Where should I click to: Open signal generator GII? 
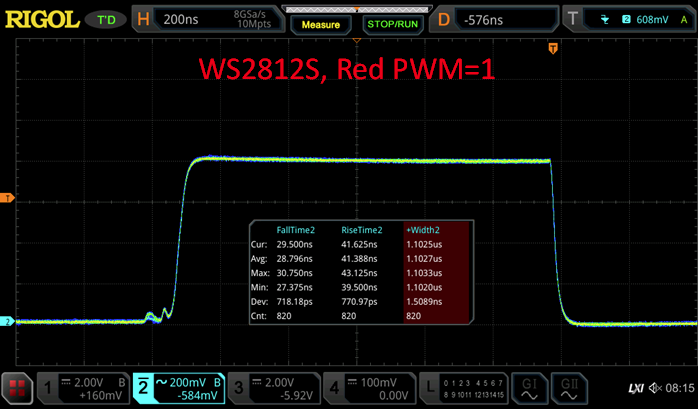[x=568, y=388]
